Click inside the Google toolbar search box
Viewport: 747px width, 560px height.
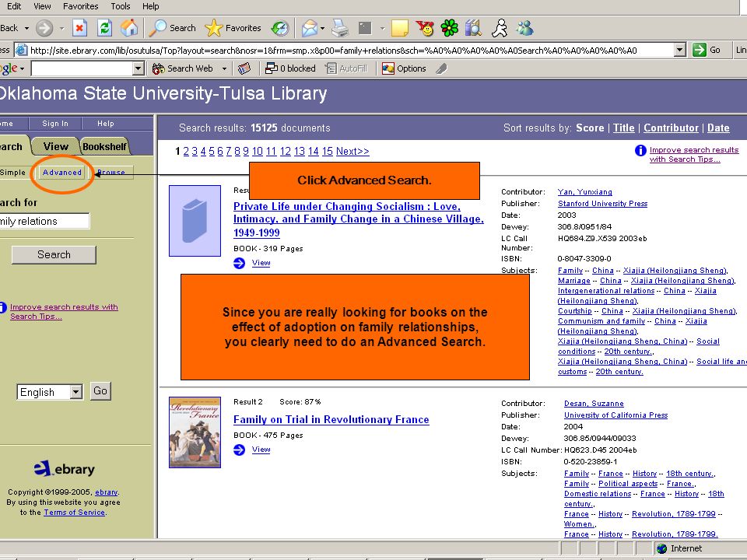coord(82,68)
